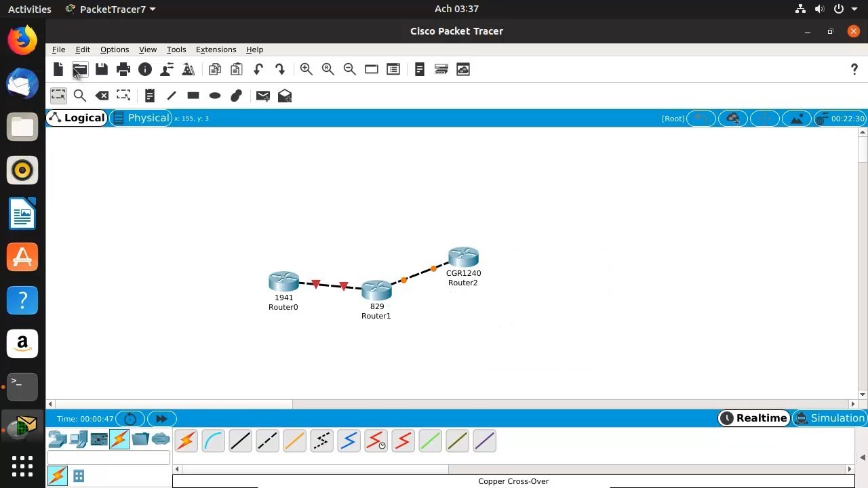Open the Command Log icon

(420, 69)
